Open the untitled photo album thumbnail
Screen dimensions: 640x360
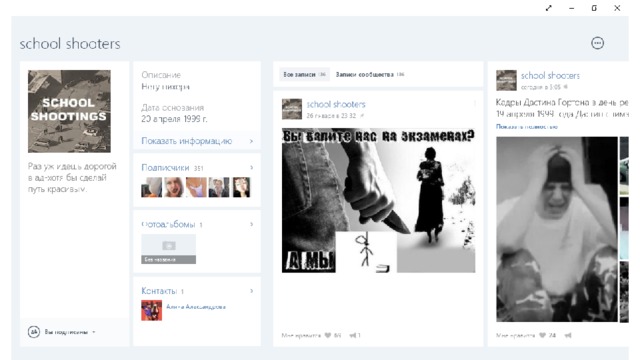pos(169,249)
